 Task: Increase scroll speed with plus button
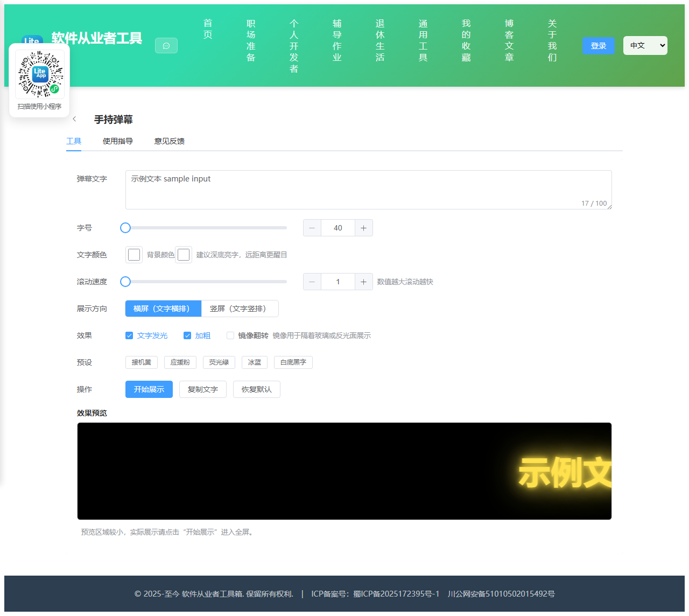[x=364, y=282]
